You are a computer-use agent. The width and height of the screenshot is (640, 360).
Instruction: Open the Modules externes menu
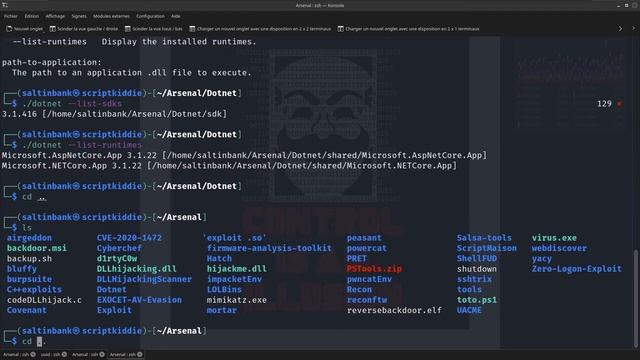pos(111,16)
